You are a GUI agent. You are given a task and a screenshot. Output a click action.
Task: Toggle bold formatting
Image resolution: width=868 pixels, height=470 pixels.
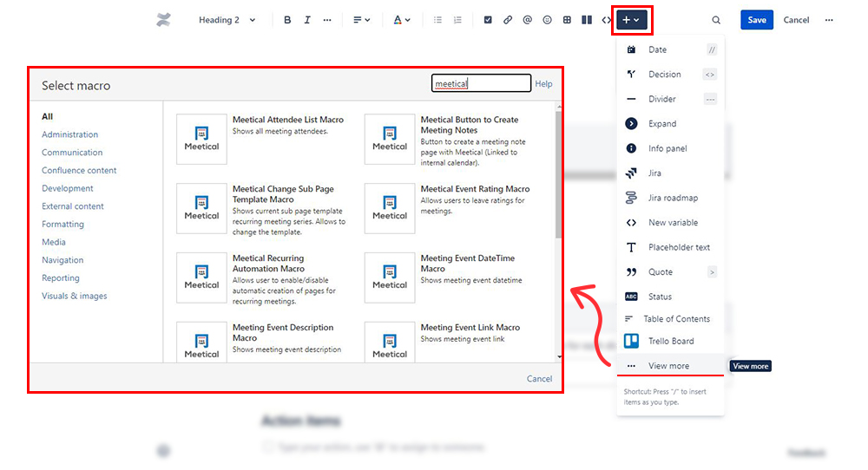286,20
